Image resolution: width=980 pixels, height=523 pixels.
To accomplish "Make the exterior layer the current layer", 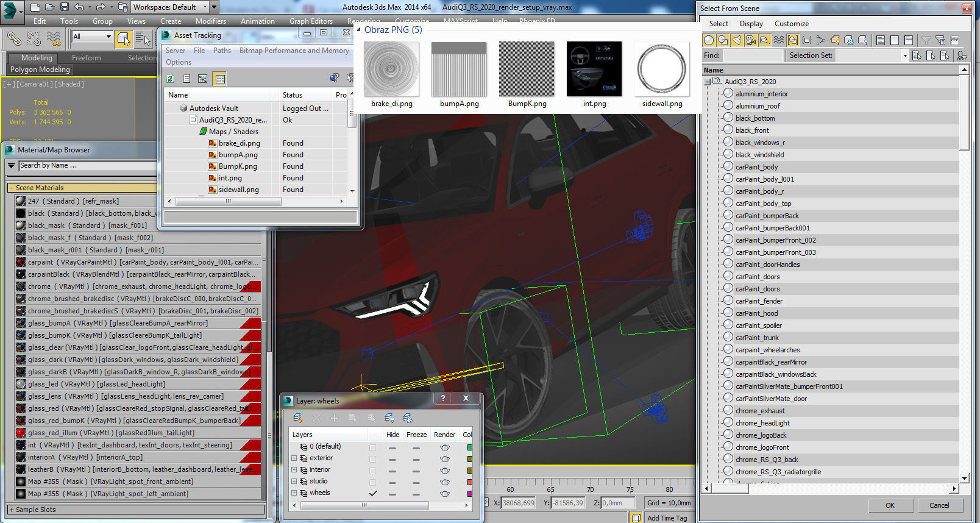I will [373, 458].
